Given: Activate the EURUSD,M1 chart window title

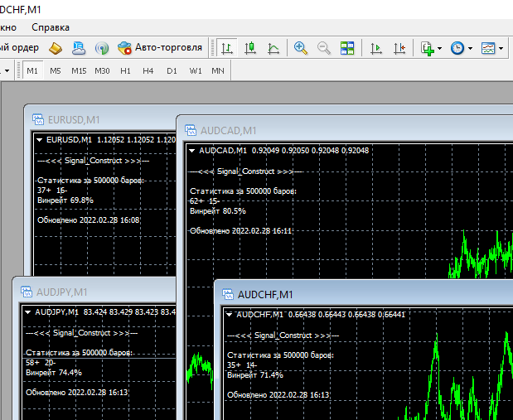Looking at the screenshot, I should click(74, 120).
